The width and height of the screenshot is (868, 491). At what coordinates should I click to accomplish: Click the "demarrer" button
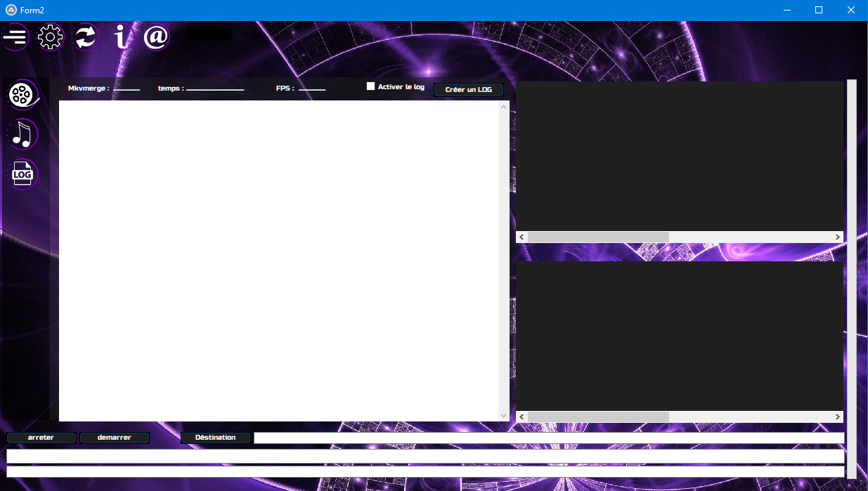tap(115, 438)
